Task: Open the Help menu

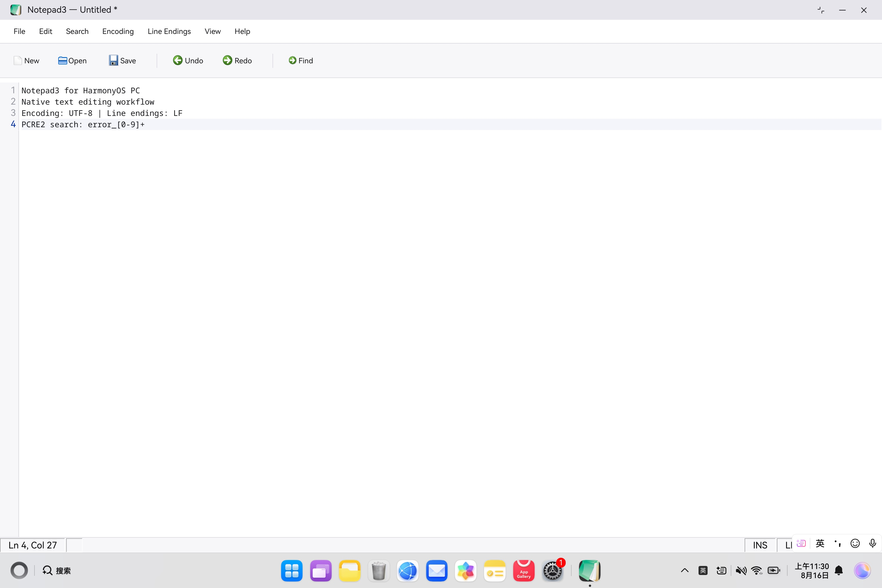Action: click(242, 31)
